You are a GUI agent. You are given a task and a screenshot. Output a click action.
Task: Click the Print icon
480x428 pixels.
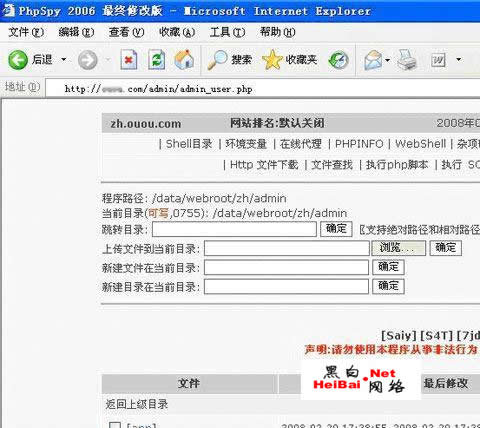pos(407,60)
